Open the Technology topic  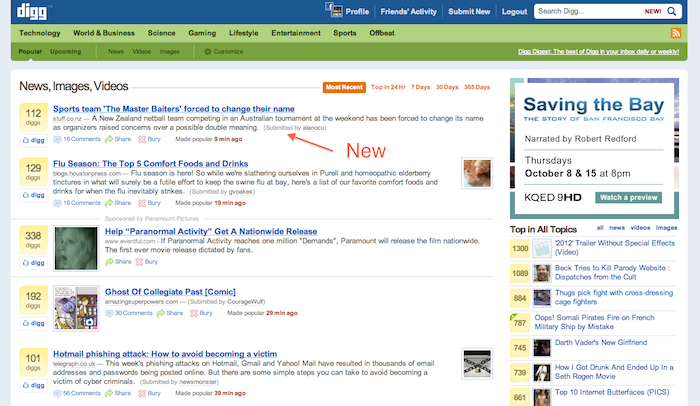(x=39, y=33)
